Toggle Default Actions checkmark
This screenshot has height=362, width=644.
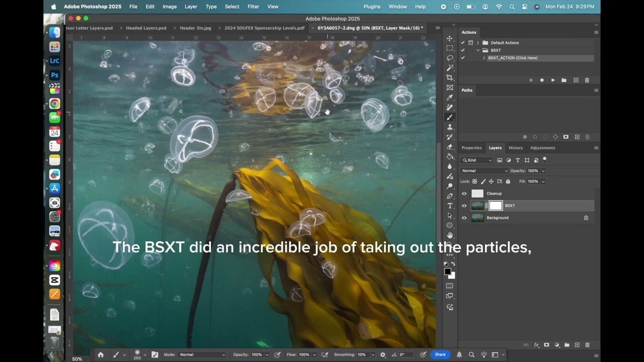(x=463, y=43)
